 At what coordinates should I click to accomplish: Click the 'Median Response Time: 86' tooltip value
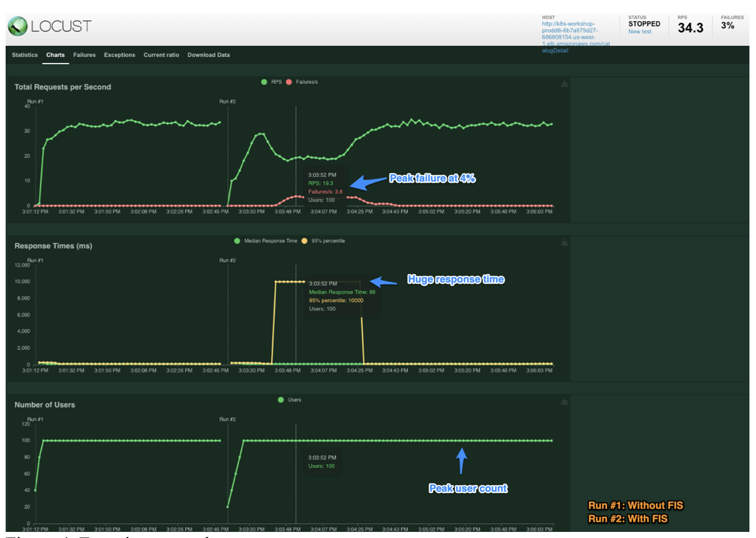[342, 292]
